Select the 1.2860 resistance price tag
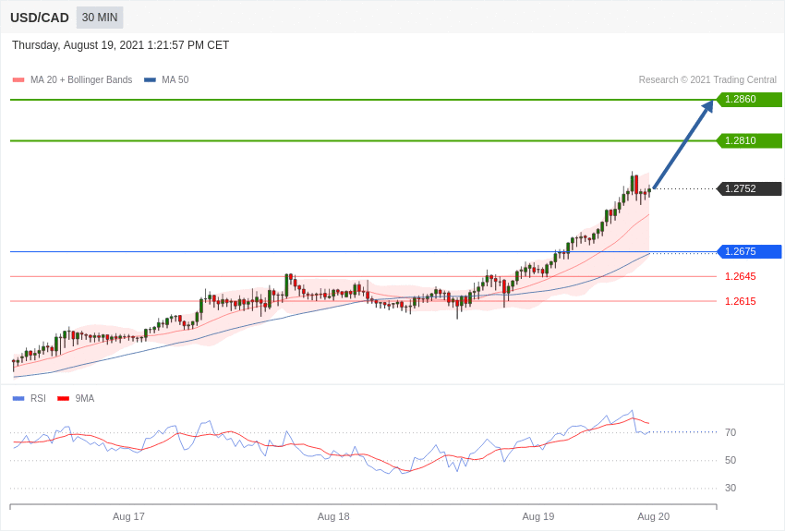The height and width of the screenshot is (532, 785). tap(749, 100)
